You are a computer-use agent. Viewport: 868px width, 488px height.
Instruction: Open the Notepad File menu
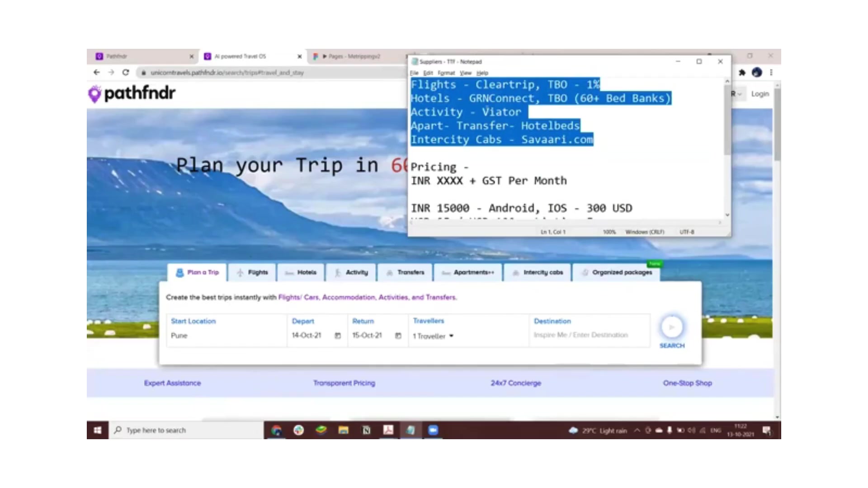point(414,73)
